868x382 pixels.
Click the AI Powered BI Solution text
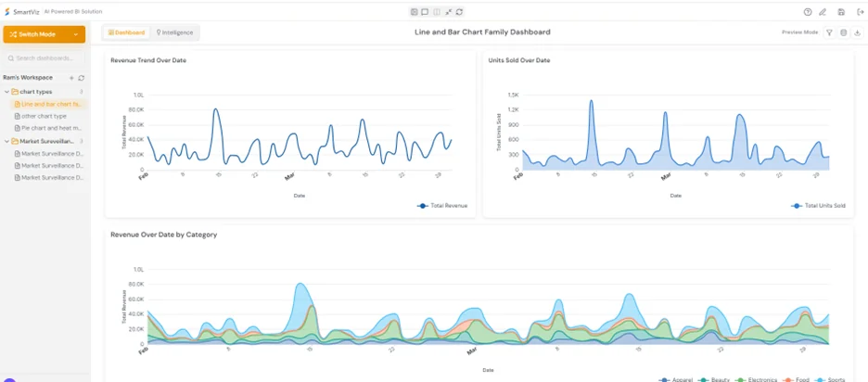click(73, 12)
